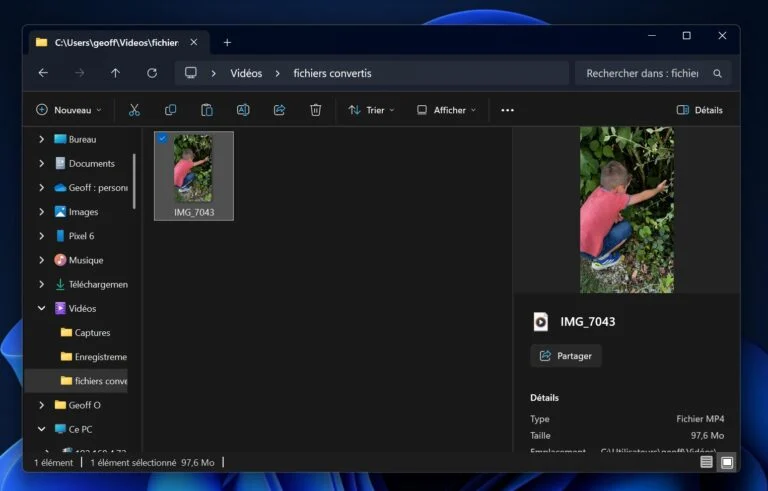Click inside the Rechercher search field

pyautogui.click(x=642, y=73)
